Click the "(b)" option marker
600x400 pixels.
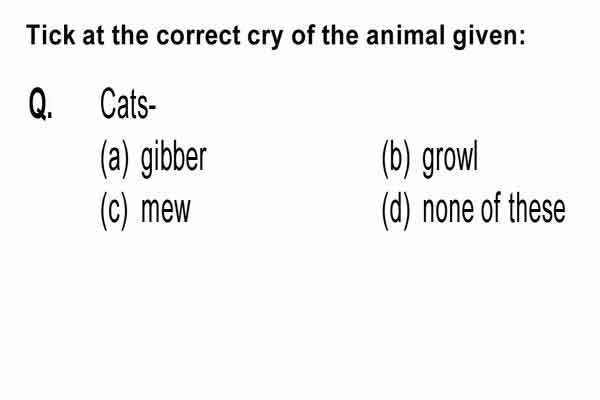tap(396, 159)
